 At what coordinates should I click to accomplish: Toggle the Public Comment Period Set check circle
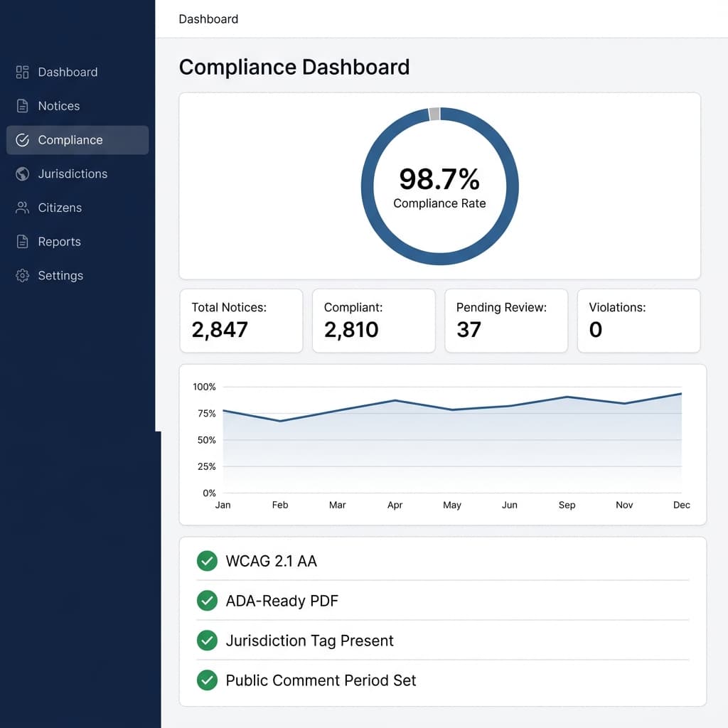tap(207, 680)
